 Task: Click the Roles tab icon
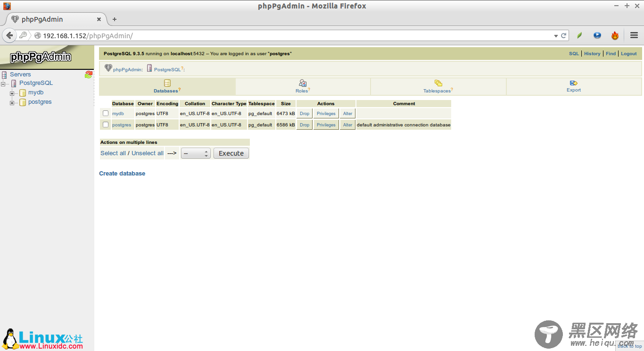tap(303, 83)
